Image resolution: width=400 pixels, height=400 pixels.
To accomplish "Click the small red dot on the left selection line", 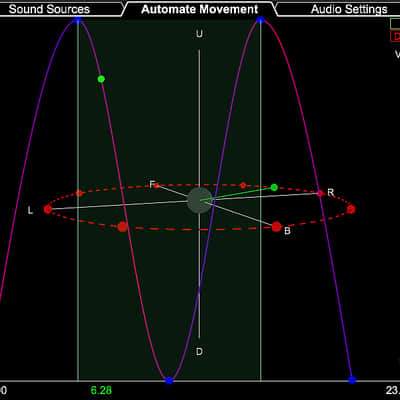I will [x=79, y=193].
